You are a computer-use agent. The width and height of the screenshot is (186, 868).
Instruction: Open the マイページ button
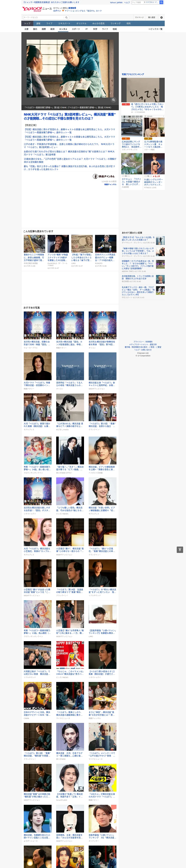coord(139,18)
